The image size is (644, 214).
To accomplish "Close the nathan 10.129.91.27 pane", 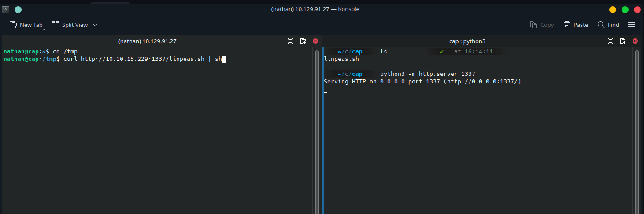I will tap(315, 41).
